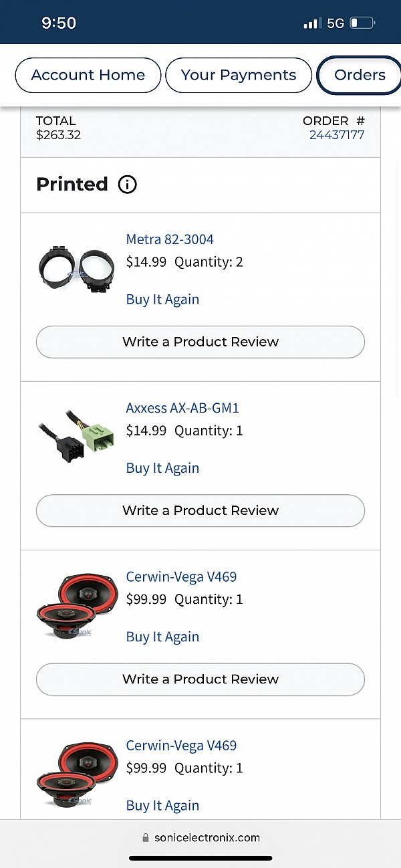Select the Orders tab
Viewport: 401px width, 868px height.
[x=360, y=75]
